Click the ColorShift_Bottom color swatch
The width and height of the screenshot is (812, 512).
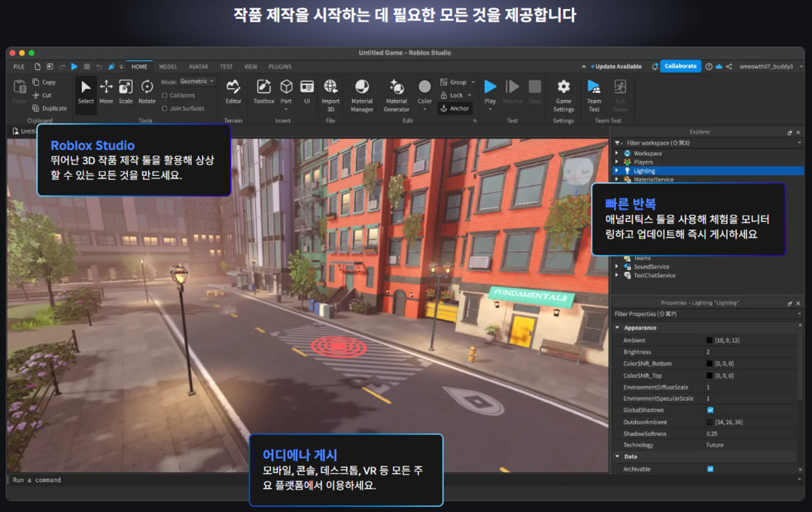(710, 364)
